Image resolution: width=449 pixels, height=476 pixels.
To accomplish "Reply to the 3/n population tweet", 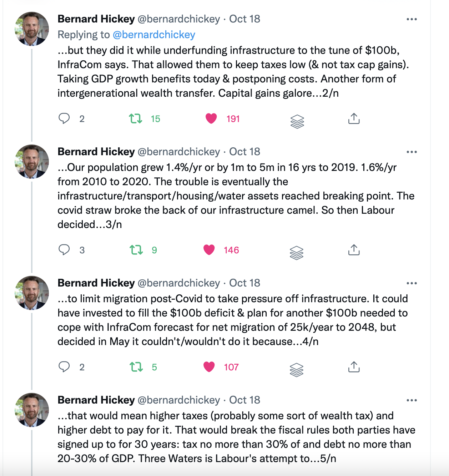I will click(64, 250).
